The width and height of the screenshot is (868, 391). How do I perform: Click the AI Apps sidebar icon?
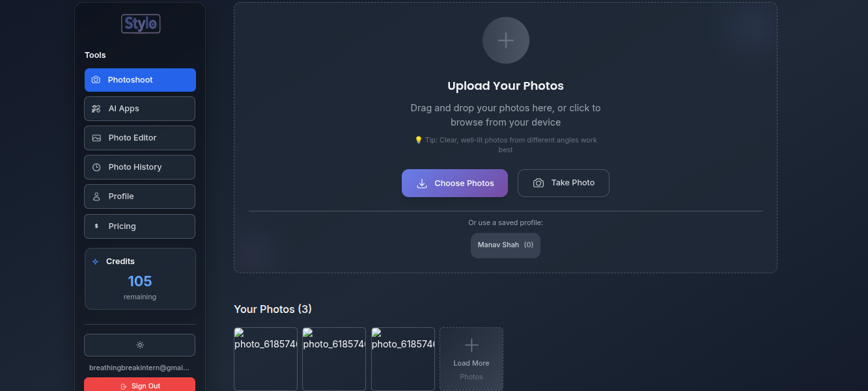96,109
